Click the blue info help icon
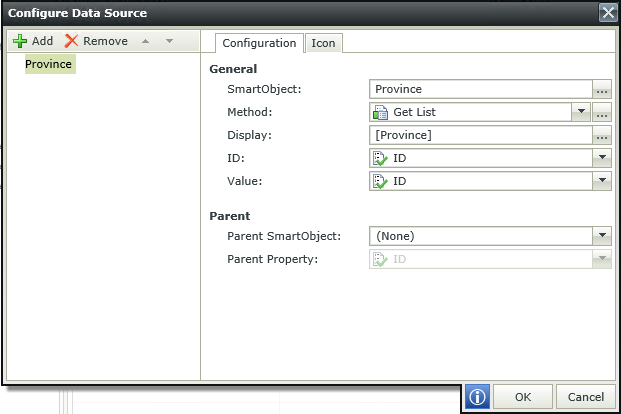This screenshot has width=621, height=414. point(477,397)
